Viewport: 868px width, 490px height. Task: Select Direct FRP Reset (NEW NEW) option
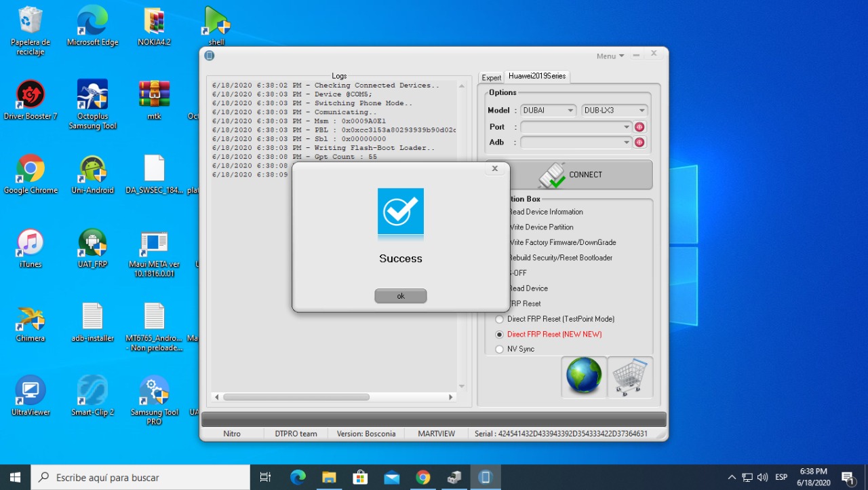[x=549, y=334]
